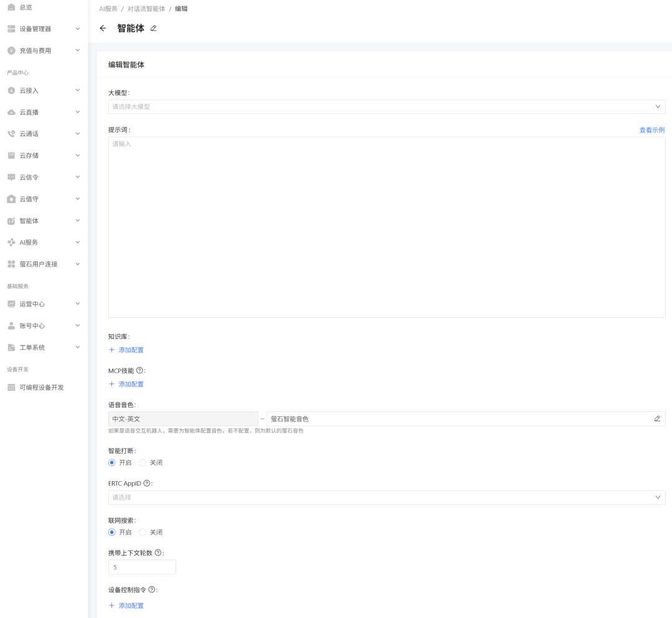Click the edit icon in 萤石智能音色 field
This screenshot has height=618, width=672.
pos(657,419)
